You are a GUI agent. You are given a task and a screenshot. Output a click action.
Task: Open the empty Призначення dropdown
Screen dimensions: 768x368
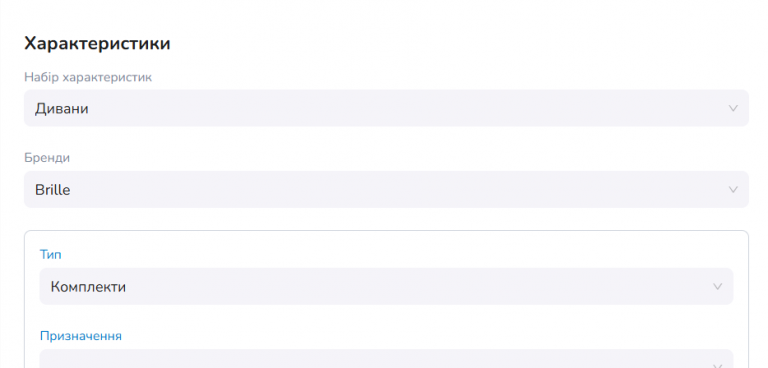click(386, 359)
